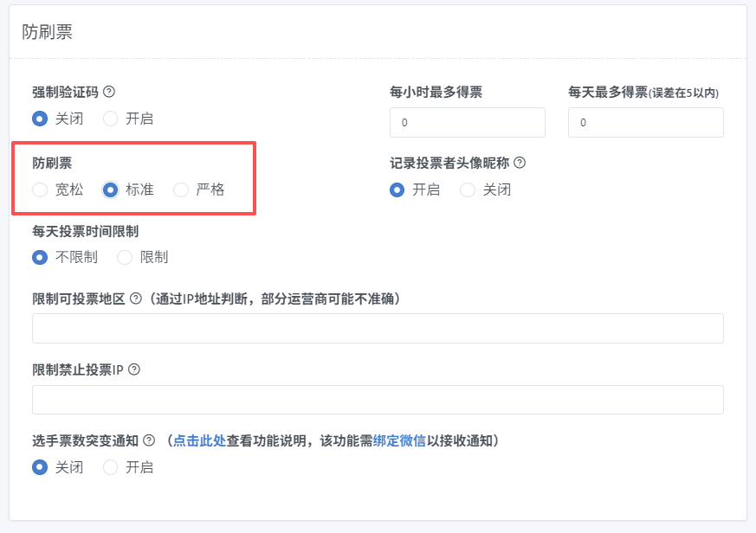Open help icon beside 记录投票者头像昵称
Image resolution: width=756 pixels, height=533 pixels.
pos(520,163)
